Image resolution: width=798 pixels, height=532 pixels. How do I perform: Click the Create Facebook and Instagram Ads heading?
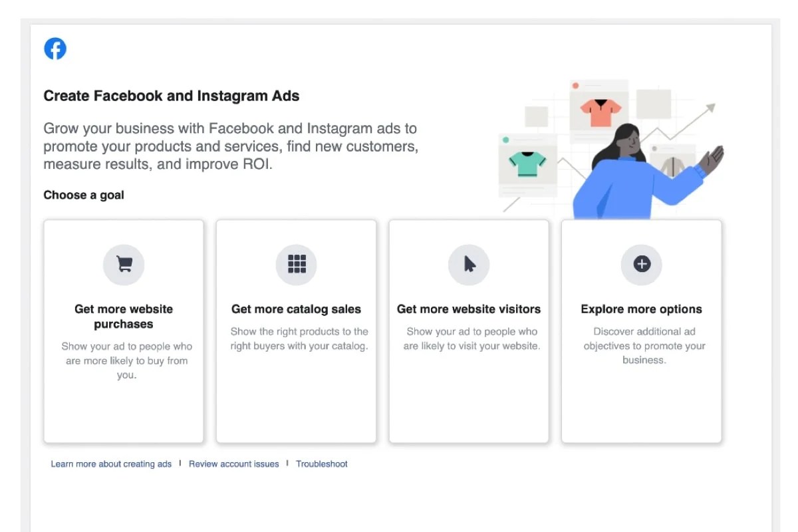(171, 95)
